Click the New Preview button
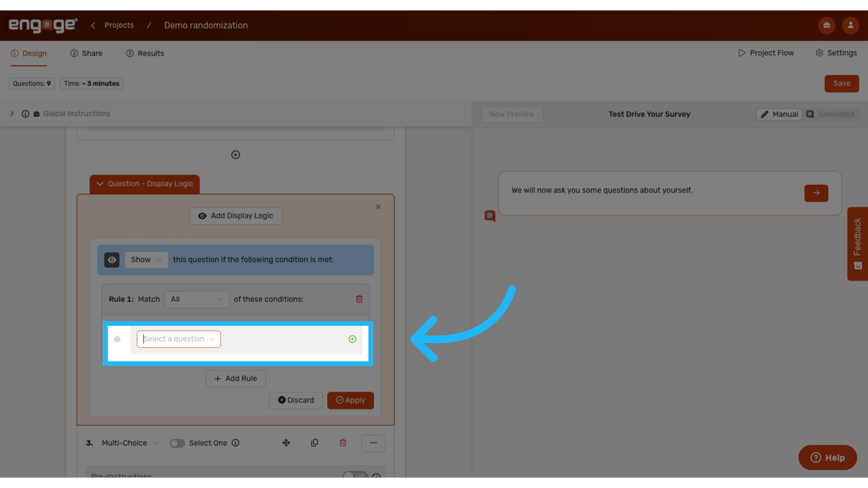Image resolution: width=868 pixels, height=488 pixels. (x=512, y=114)
